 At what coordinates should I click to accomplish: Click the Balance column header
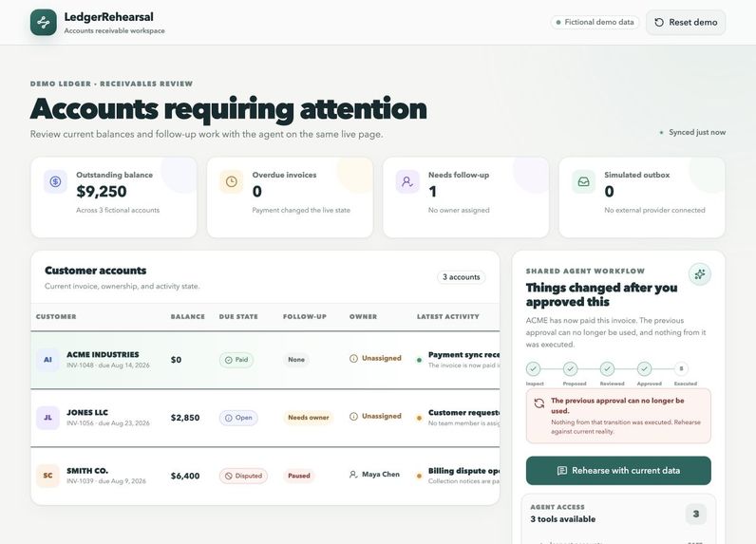click(x=187, y=316)
